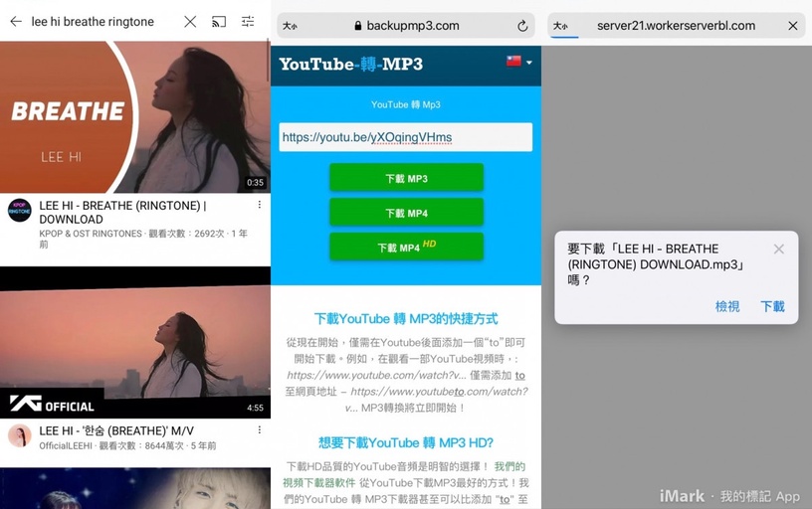Open 'LEE HI - BREATHE (RINGTONE) | DOWNLOAD' title
Image resolution: width=812 pixels, height=509 pixels.
point(122,212)
